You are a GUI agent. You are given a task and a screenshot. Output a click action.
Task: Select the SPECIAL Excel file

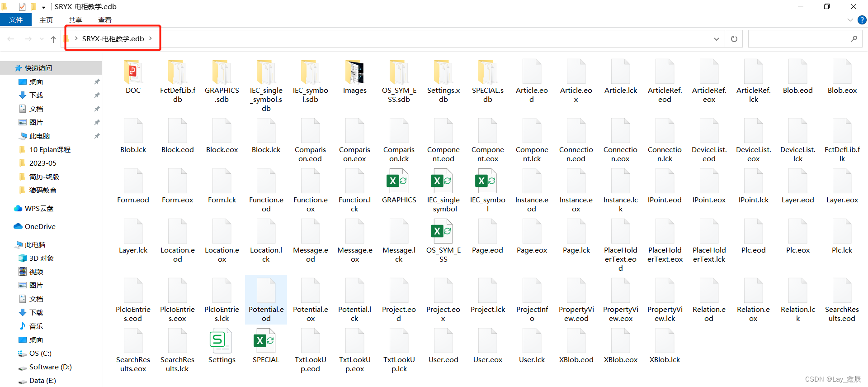266,341
